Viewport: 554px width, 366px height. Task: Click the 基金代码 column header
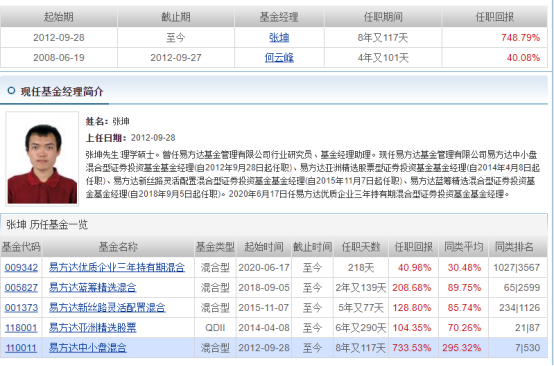coord(21,247)
